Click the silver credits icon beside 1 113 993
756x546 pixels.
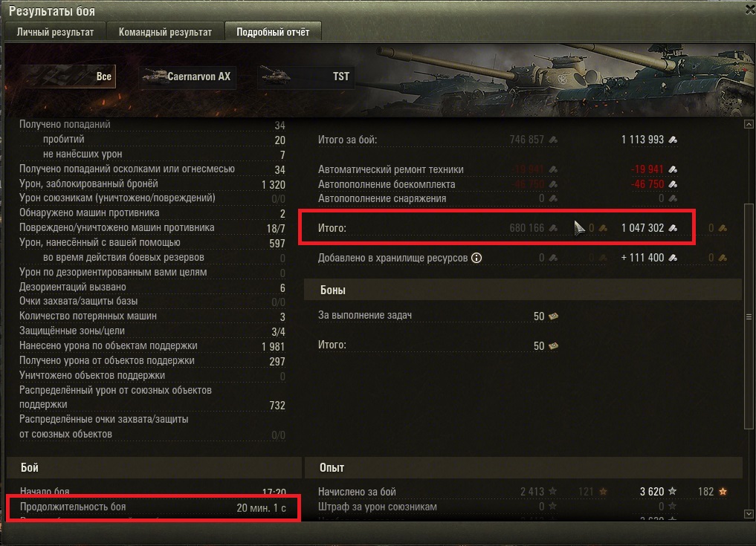(673, 140)
